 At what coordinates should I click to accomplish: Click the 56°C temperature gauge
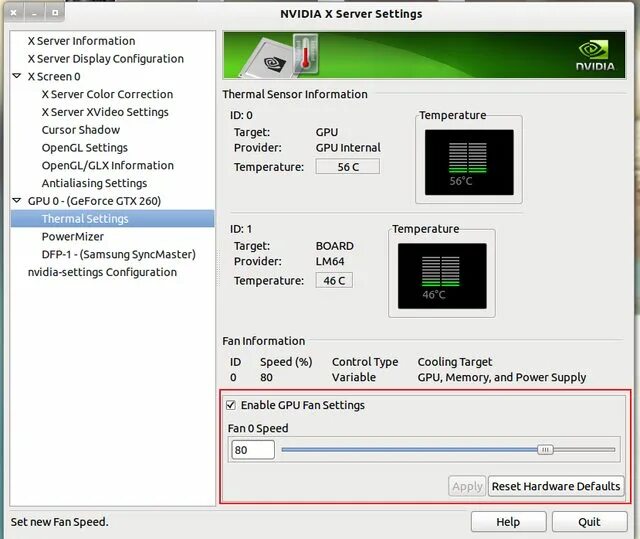[469, 162]
